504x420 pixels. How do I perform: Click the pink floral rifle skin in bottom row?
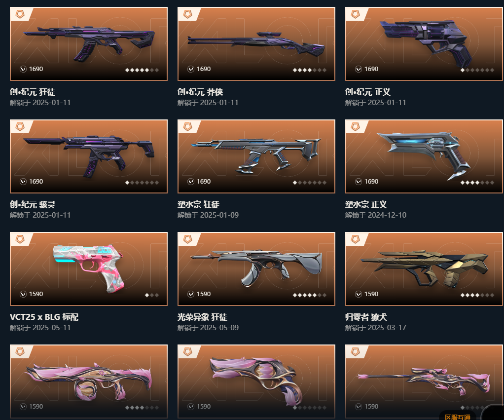[x=89, y=382]
